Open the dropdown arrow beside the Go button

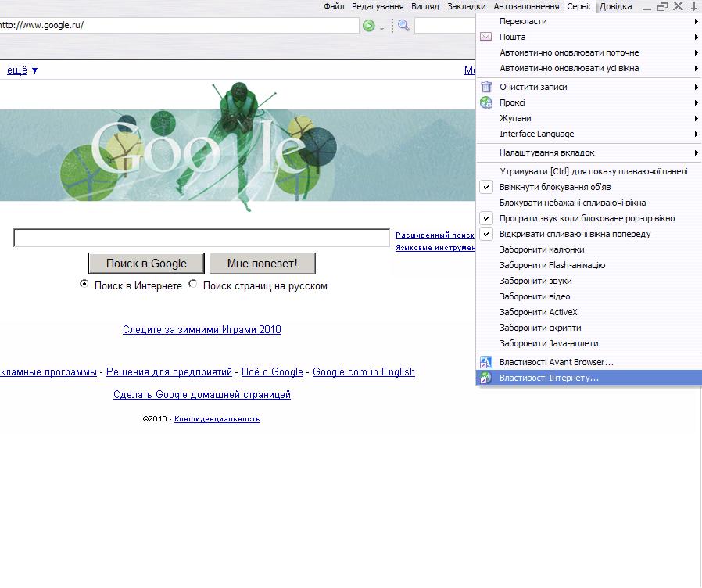point(382,29)
